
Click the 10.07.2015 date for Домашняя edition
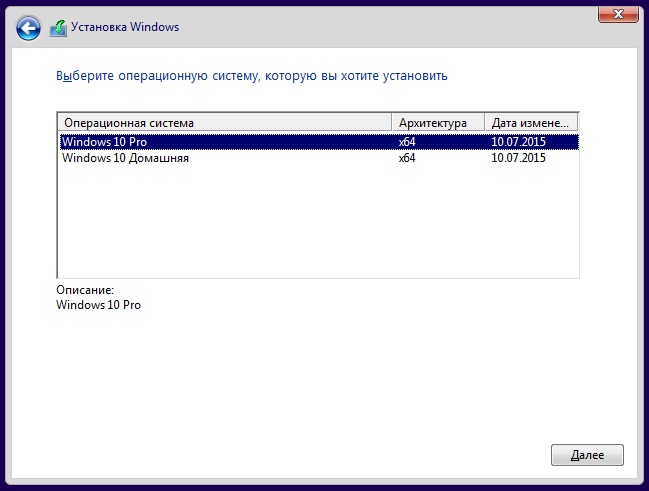click(518, 158)
